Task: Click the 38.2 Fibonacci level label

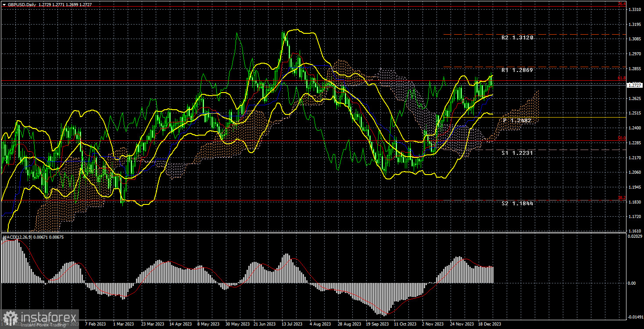Action: pos(622,198)
